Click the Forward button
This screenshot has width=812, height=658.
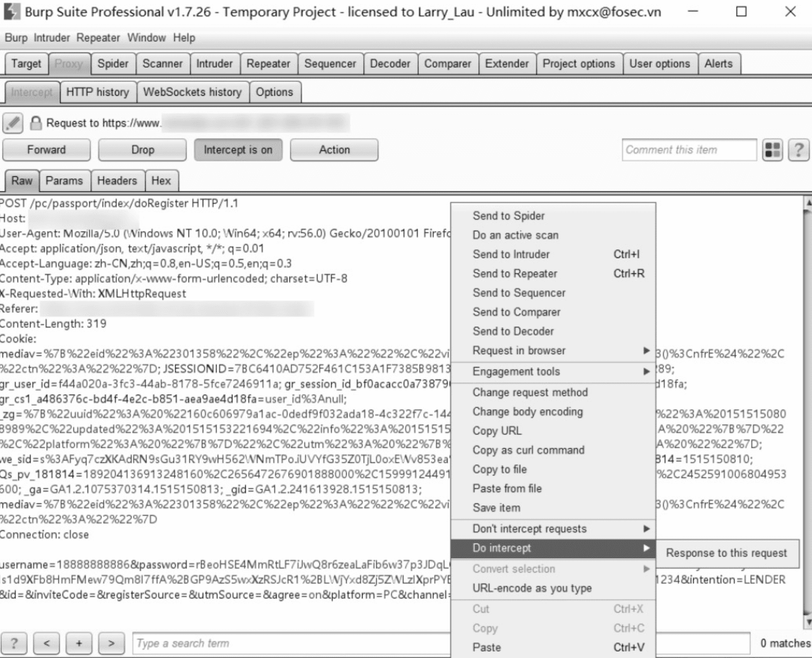click(x=47, y=150)
